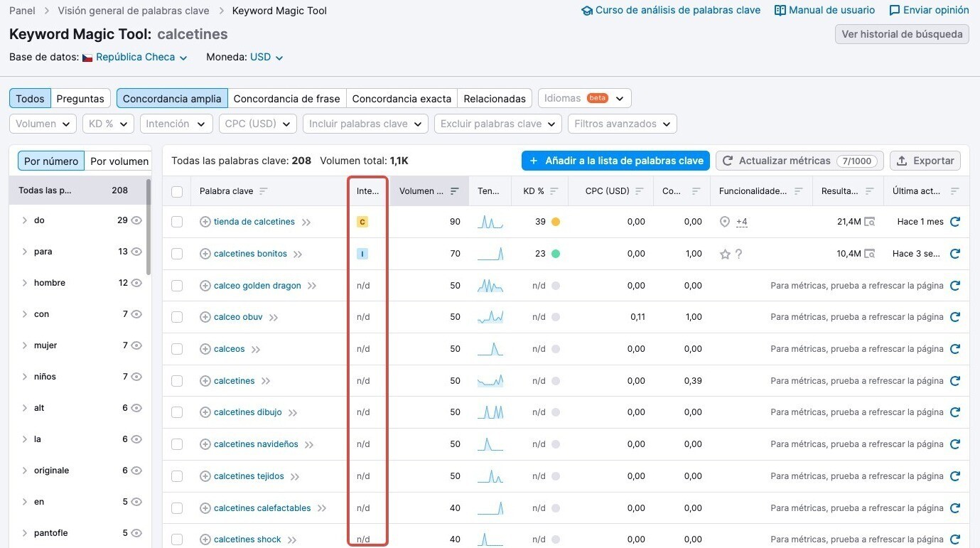Sort the Palabra clave column
This screenshot has height=548, width=980.
point(264,191)
